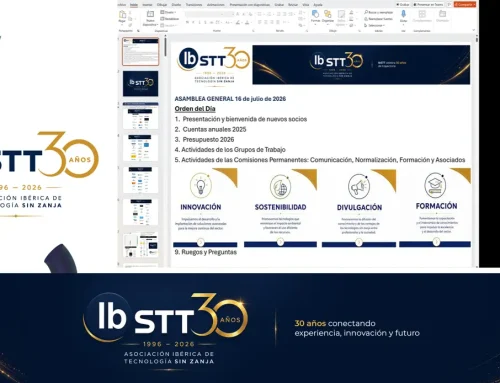
Task: Switch to the Transiciones tab
Action: pos(194,5)
